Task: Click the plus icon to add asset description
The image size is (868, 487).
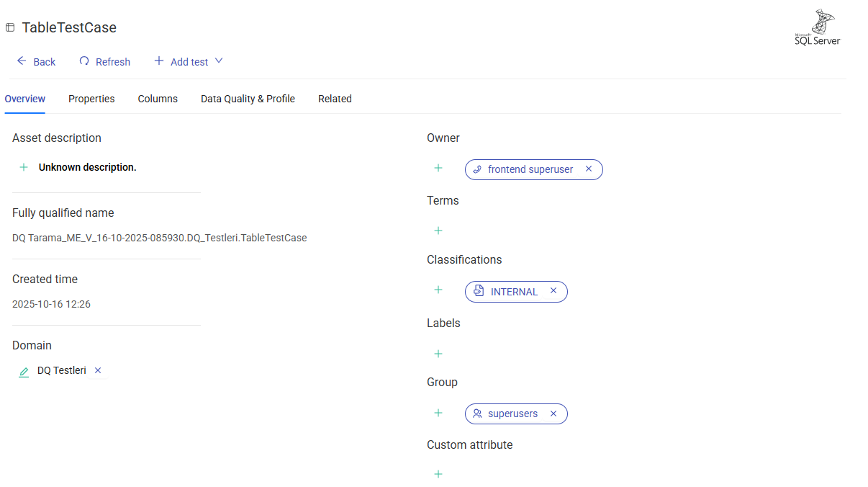Action: click(x=24, y=167)
